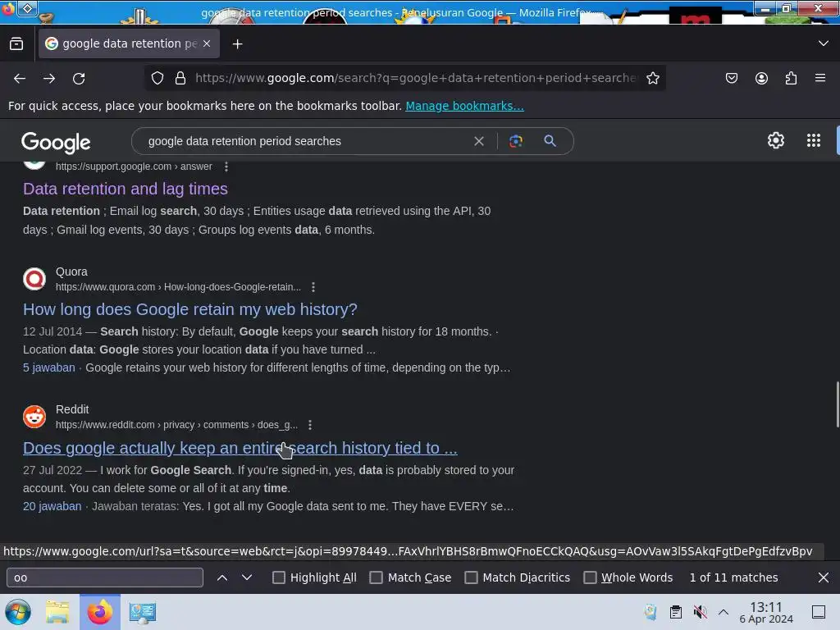Enable Match Diacritics checkbox
This screenshot has height=630, width=840.
[x=471, y=578]
